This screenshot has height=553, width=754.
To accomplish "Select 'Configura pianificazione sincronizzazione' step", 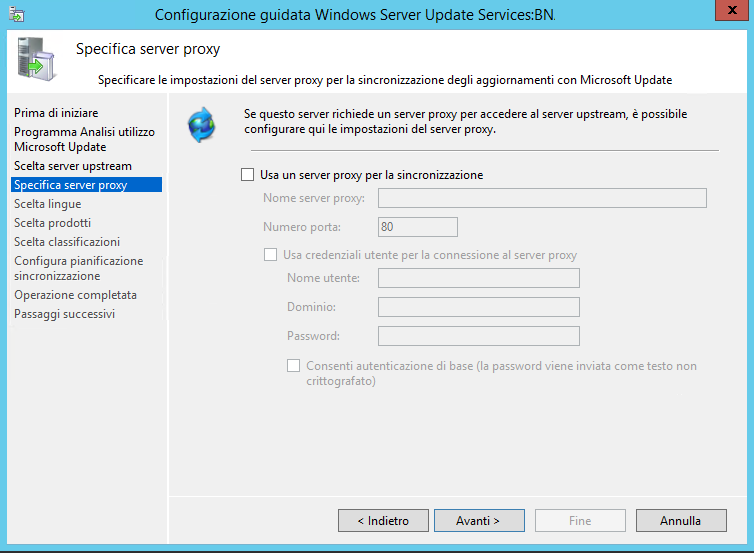I will coord(78,268).
